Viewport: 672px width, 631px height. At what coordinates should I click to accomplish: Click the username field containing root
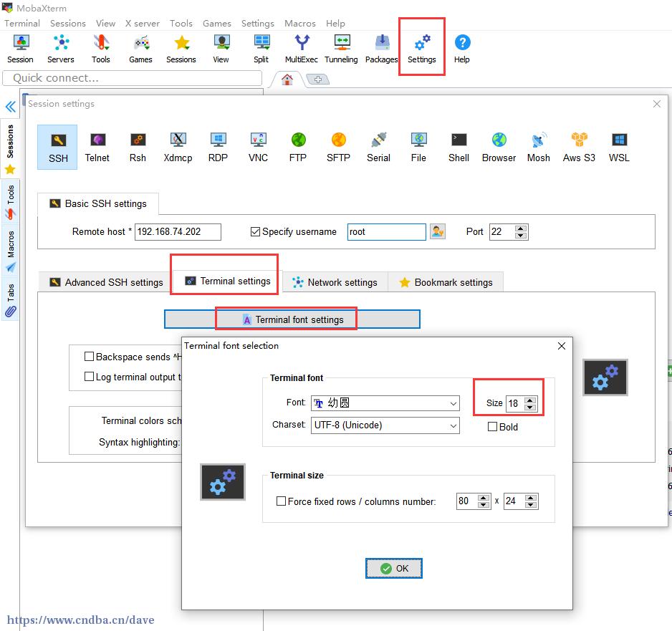[387, 232]
